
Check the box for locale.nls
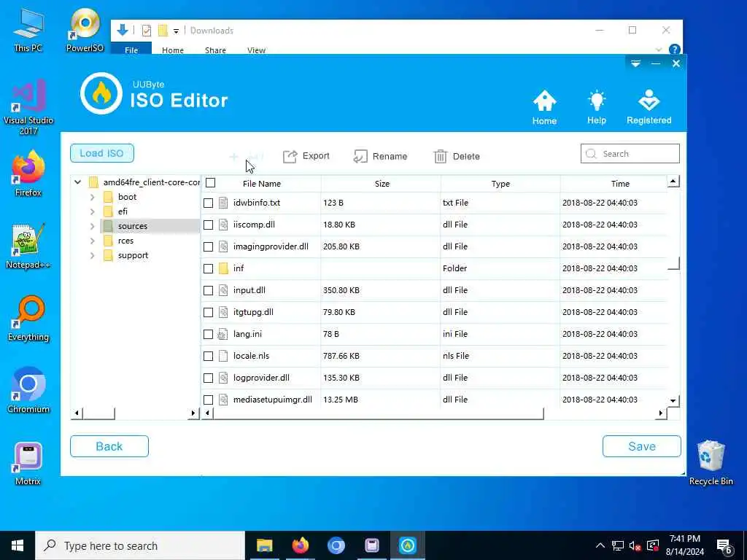point(208,356)
